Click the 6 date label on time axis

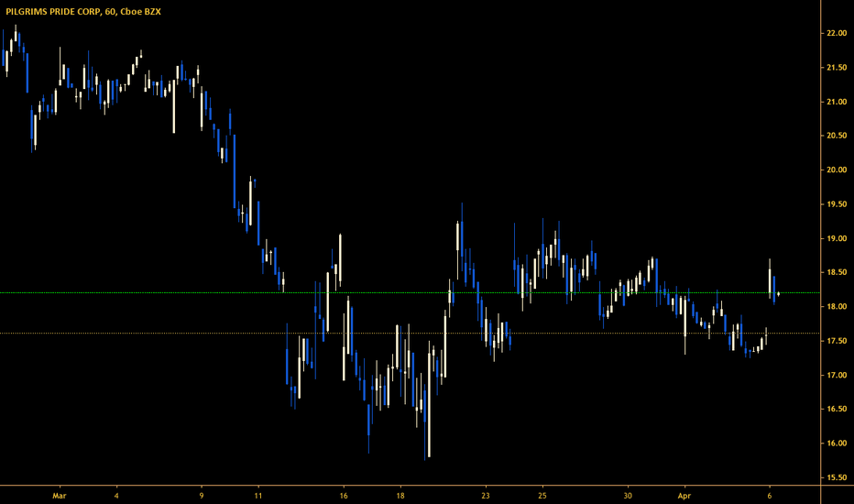pos(770,496)
